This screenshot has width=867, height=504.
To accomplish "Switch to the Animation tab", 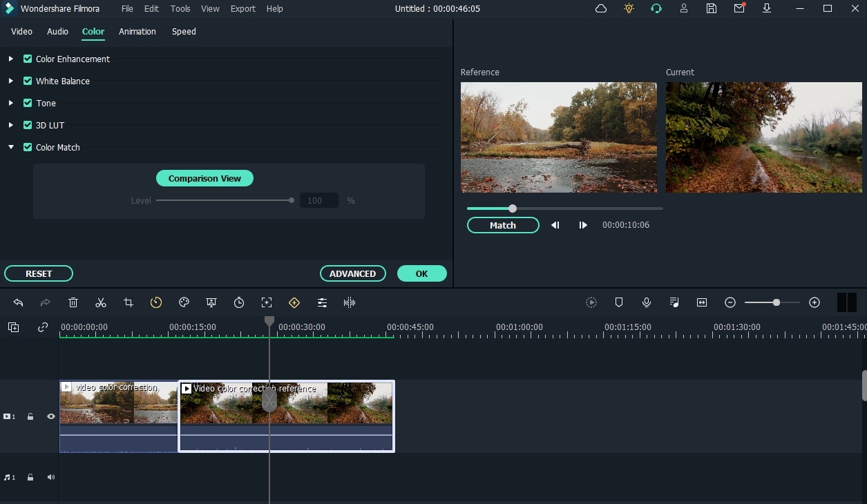I will [137, 32].
